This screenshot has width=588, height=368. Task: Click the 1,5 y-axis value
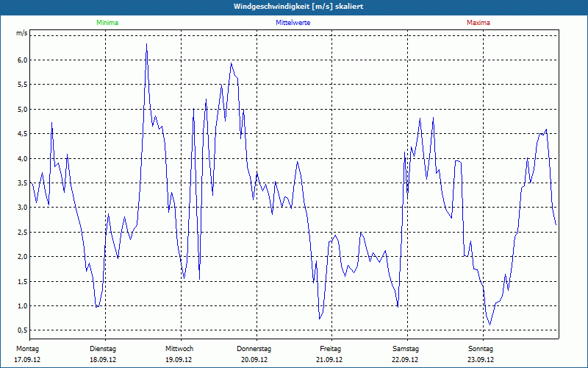[x=22, y=281]
